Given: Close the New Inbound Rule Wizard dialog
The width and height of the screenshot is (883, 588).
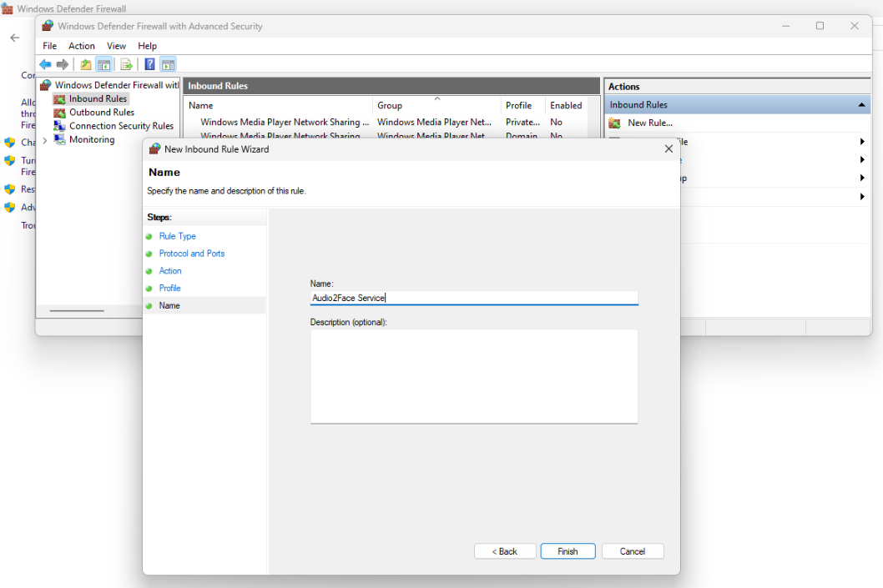Looking at the screenshot, I should [669, 149].
